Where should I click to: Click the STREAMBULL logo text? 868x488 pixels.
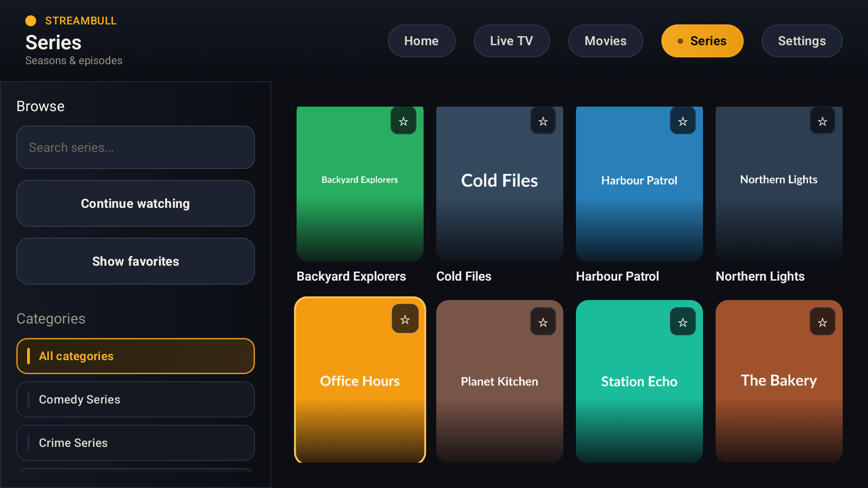[81, 21]
